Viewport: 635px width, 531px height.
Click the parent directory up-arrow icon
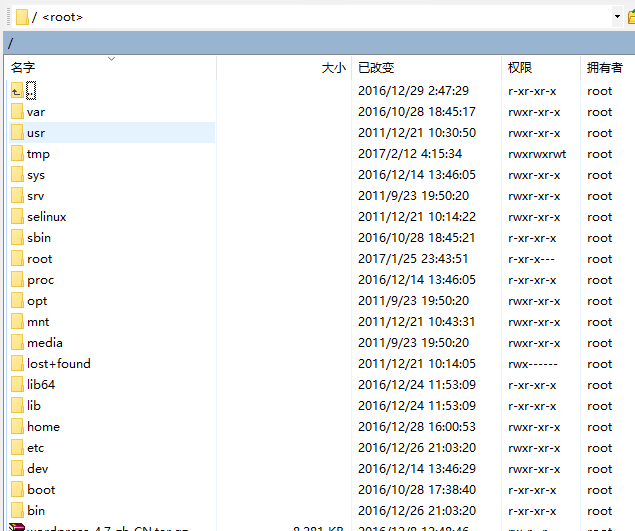(16, 91)
